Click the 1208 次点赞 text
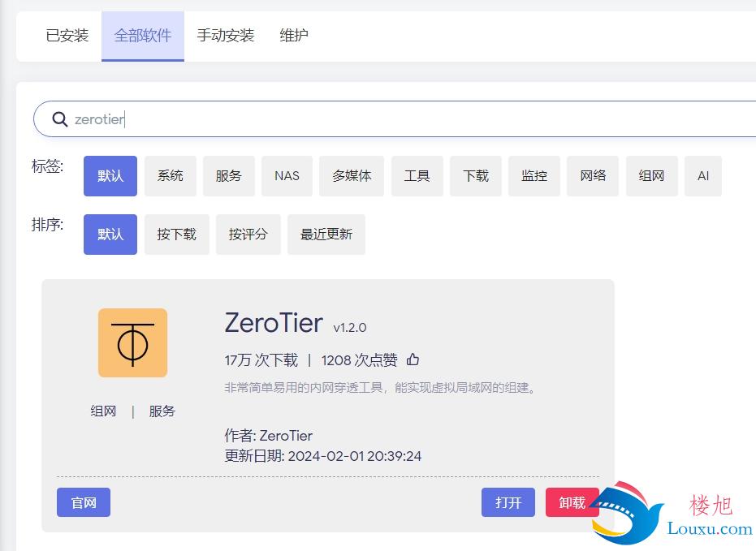Image resolution: width=756 pixels, height=551 pixels. coord(360,359)
